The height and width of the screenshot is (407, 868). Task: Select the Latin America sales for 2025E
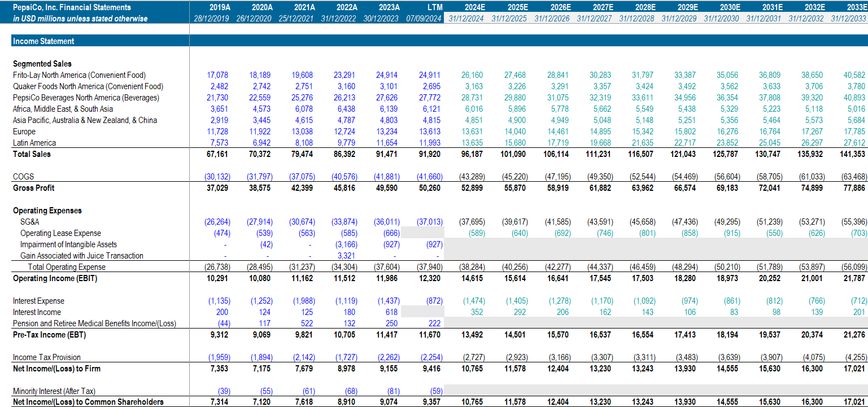(516, 143)
